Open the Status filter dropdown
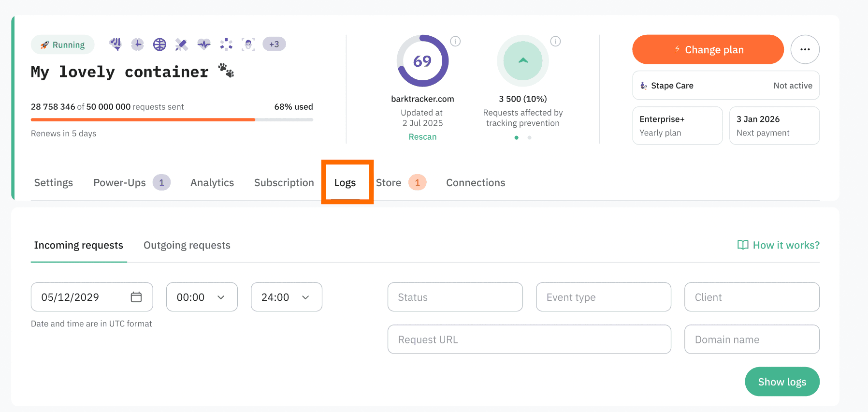This screenshot has height=412, width=868. [455, 297]
